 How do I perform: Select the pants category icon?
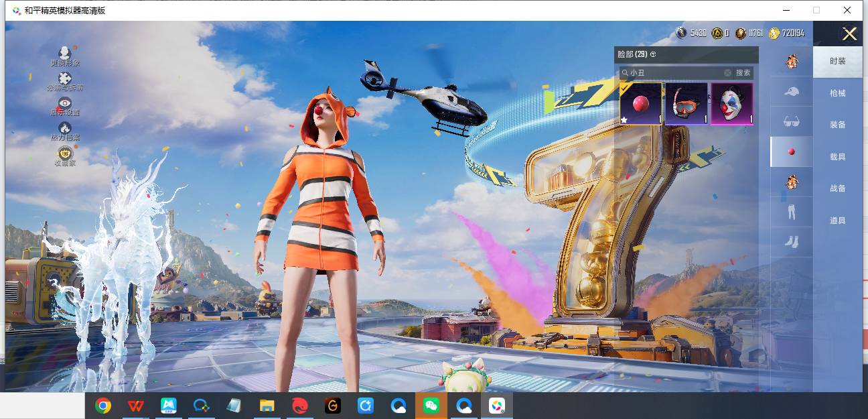point(792,212)
